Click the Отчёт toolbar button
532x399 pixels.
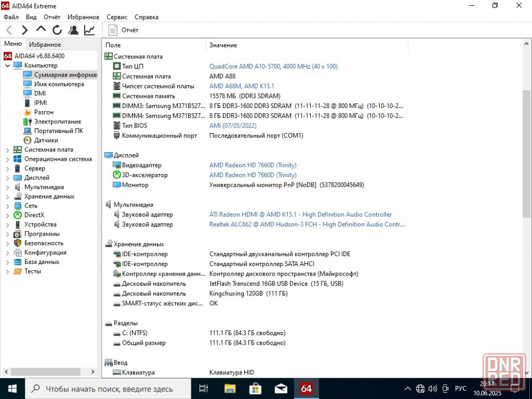click(x=124, y=30)
